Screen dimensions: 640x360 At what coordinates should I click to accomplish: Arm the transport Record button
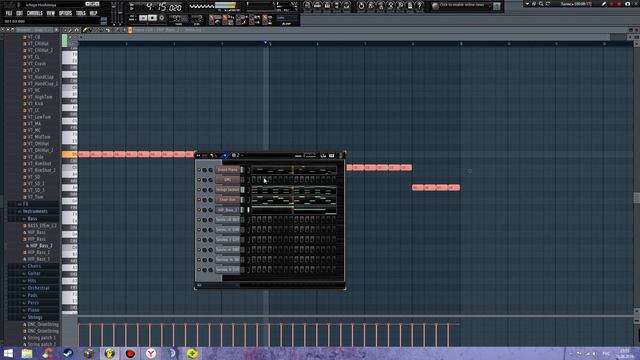[162, 18]
